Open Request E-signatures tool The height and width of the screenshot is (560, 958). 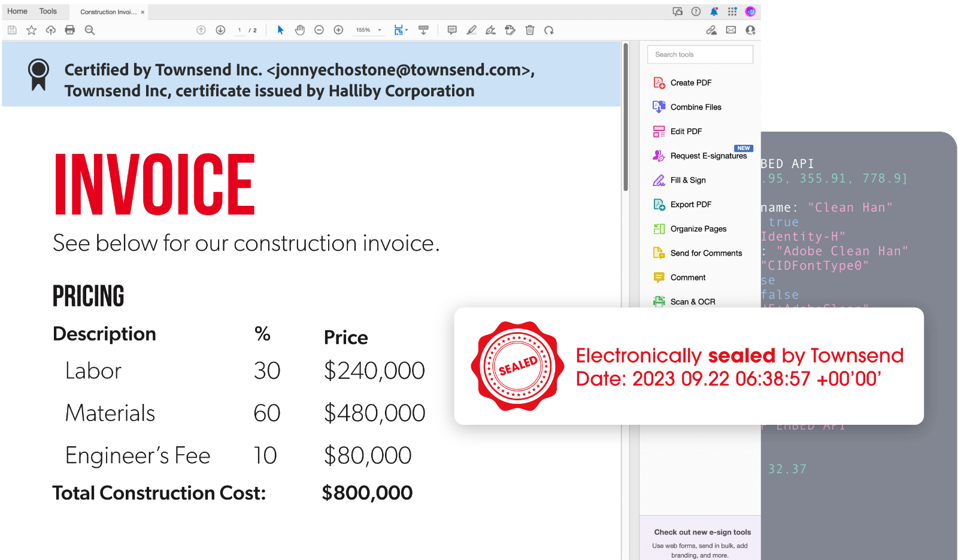(708, 156)
